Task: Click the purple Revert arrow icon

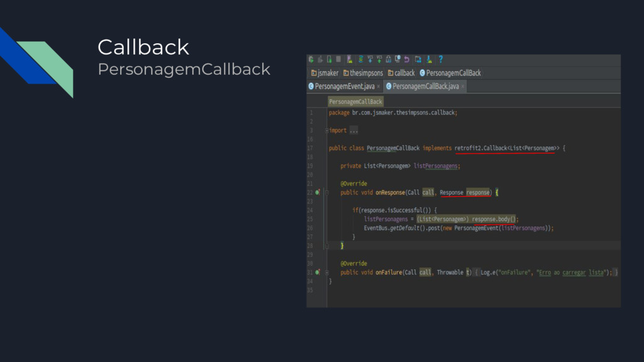Action: tap(407, 60)
